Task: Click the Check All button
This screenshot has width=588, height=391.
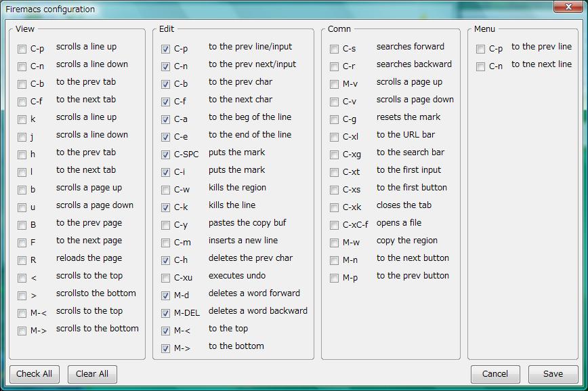Action: pyautogui.click(x=35, y=374)
